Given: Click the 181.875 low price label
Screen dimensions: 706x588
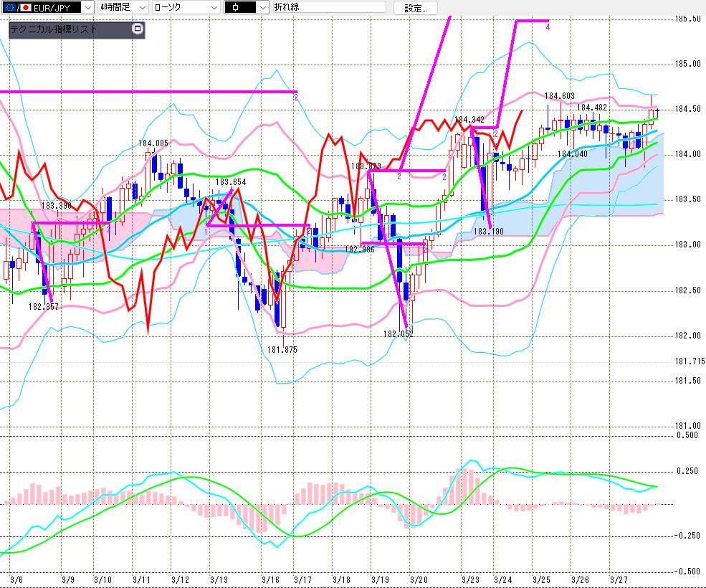Looking at the screenshot, I should (x=282, y=349).
